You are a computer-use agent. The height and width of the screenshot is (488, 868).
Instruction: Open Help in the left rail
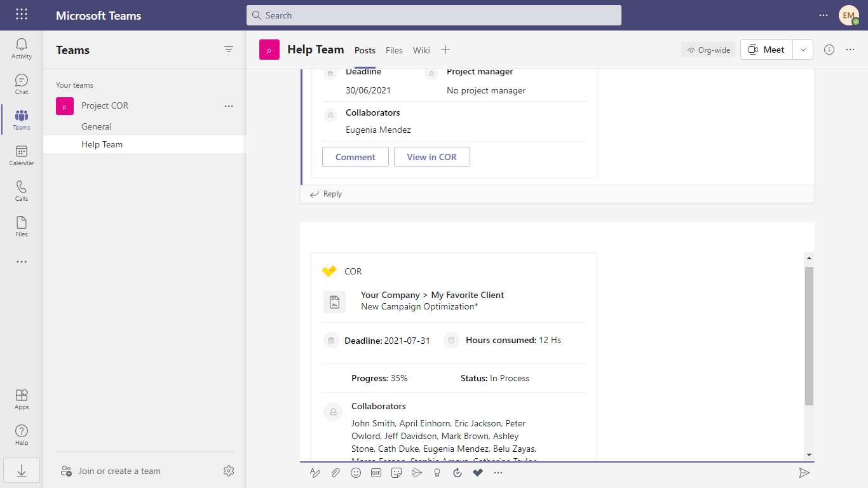point(22,435)
